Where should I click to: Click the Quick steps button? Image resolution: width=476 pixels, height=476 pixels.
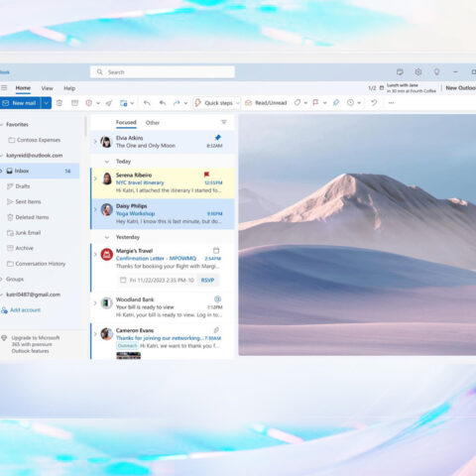(213, 103)
